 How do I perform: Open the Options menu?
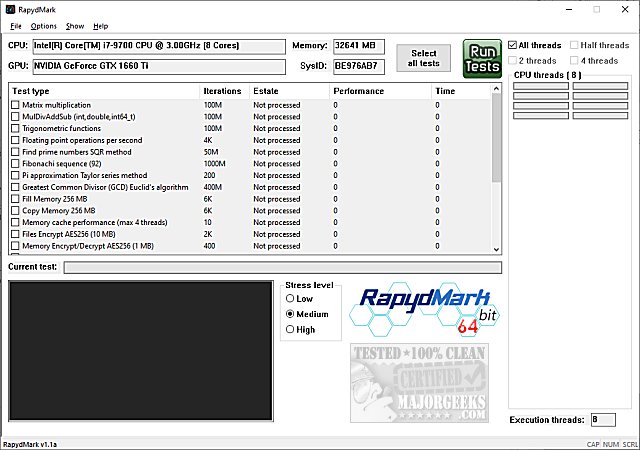tap(44, 26)
